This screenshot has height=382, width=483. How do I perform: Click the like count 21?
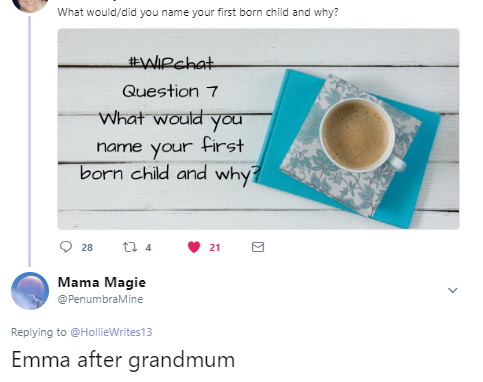215,247
